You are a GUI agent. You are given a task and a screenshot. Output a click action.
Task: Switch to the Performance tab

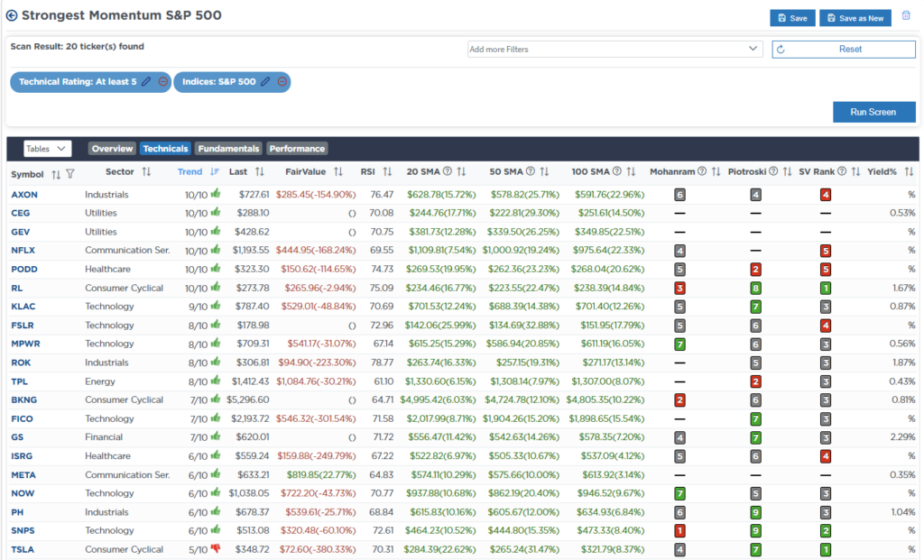coord(296,149)
